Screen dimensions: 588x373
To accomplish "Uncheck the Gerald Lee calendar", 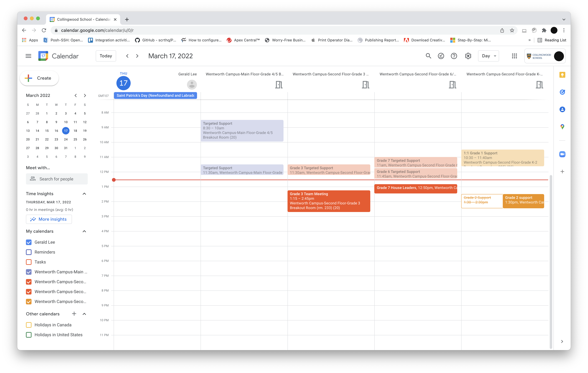I will [29, 242].
